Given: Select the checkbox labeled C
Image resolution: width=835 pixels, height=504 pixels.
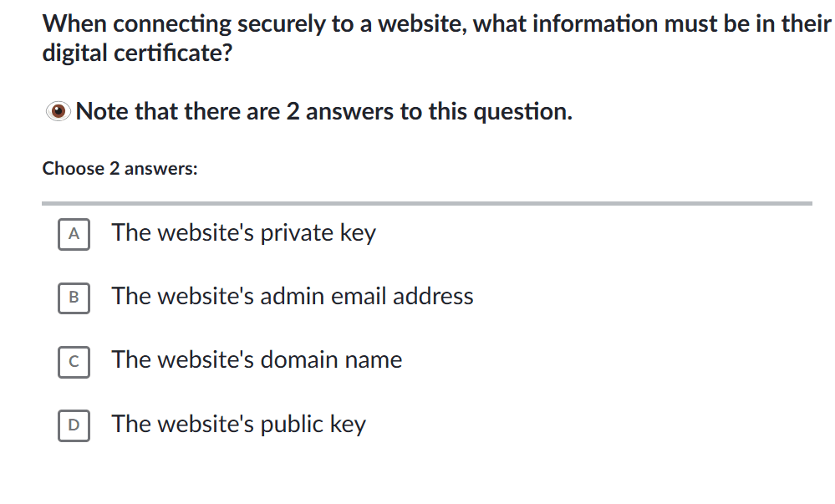Looking at the screenshot, I should (x=74, y=361).
